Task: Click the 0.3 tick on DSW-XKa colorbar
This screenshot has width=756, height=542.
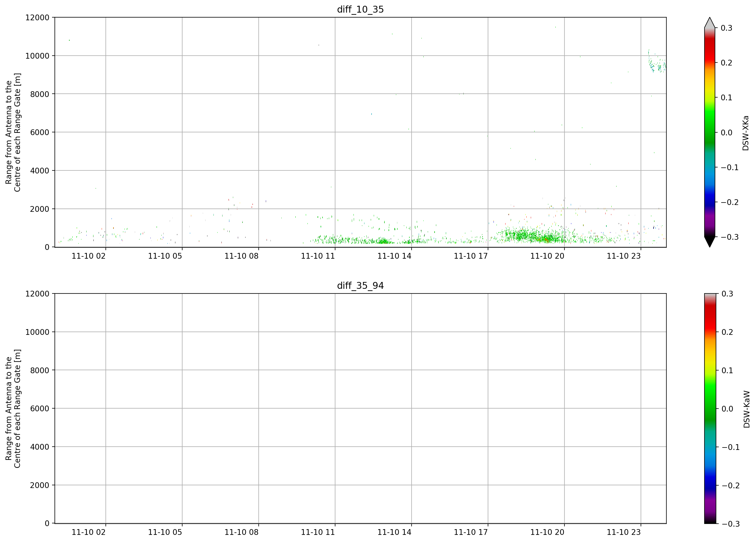Action: pos(726,28)
